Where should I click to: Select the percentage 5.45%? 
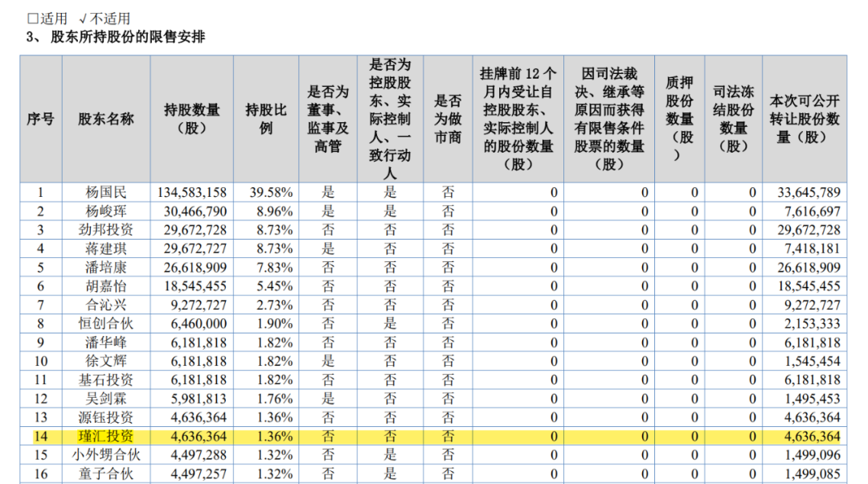[275, 286]
